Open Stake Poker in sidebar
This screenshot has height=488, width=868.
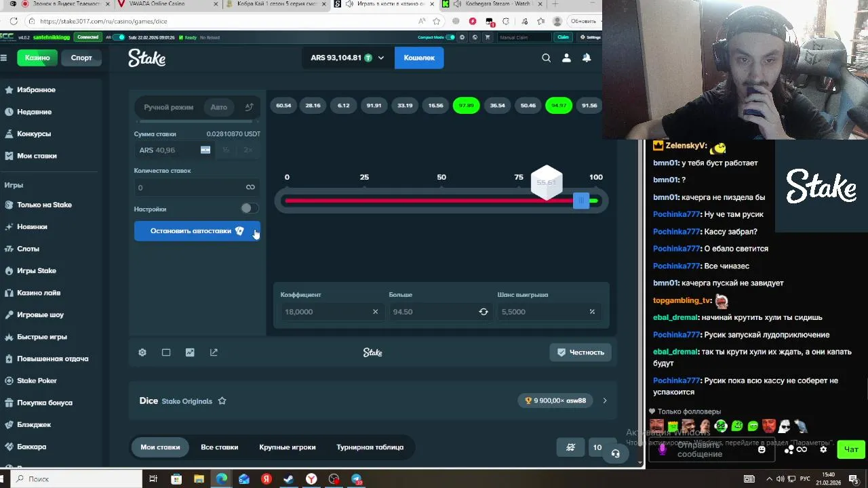click(37, 381)
